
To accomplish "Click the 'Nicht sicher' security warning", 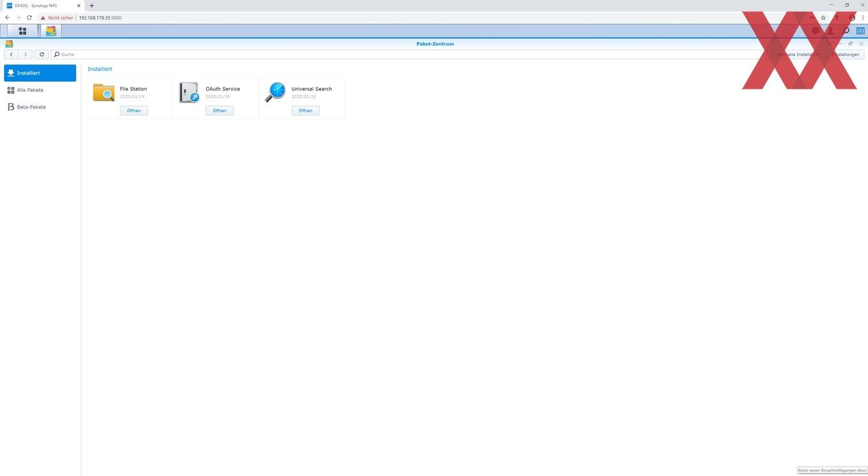I will pos(57,18).
